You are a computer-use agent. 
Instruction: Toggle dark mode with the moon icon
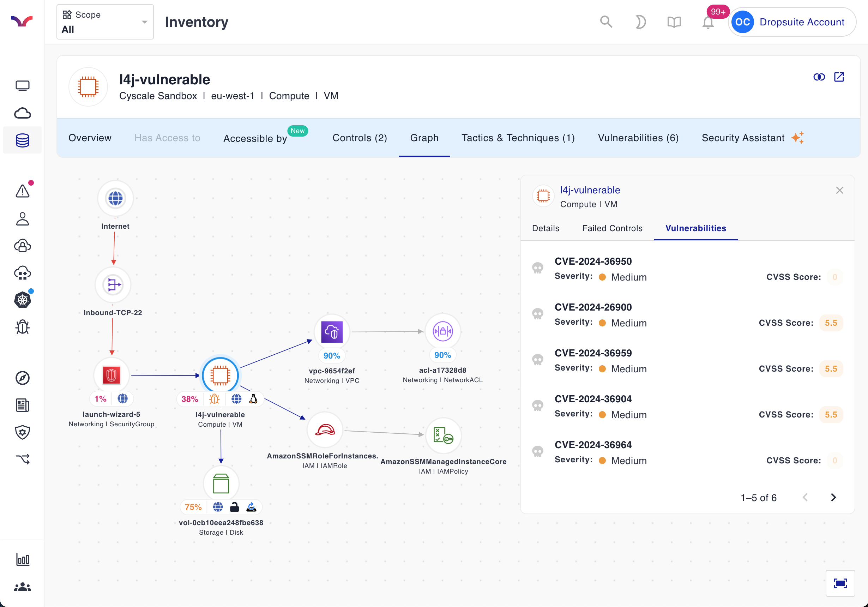pos(640,22)
